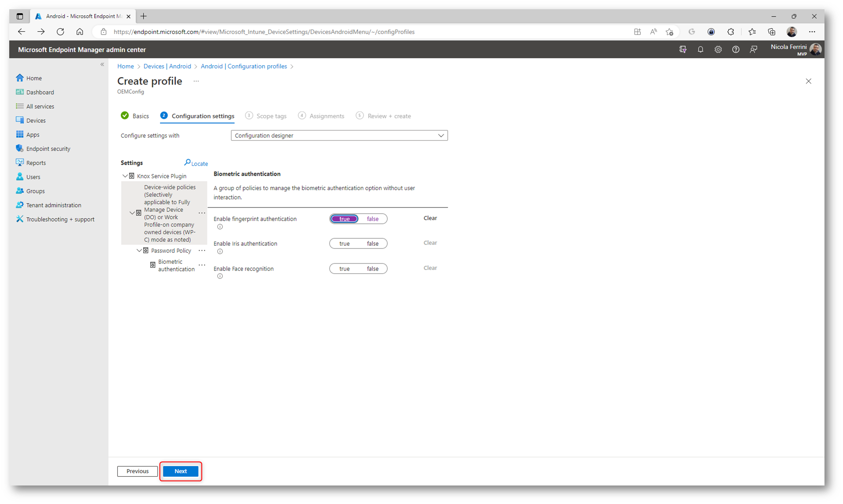843x504 pixels.
Task: Open Android | Configuration profiles breadcrumb
Action: [244, 66]
